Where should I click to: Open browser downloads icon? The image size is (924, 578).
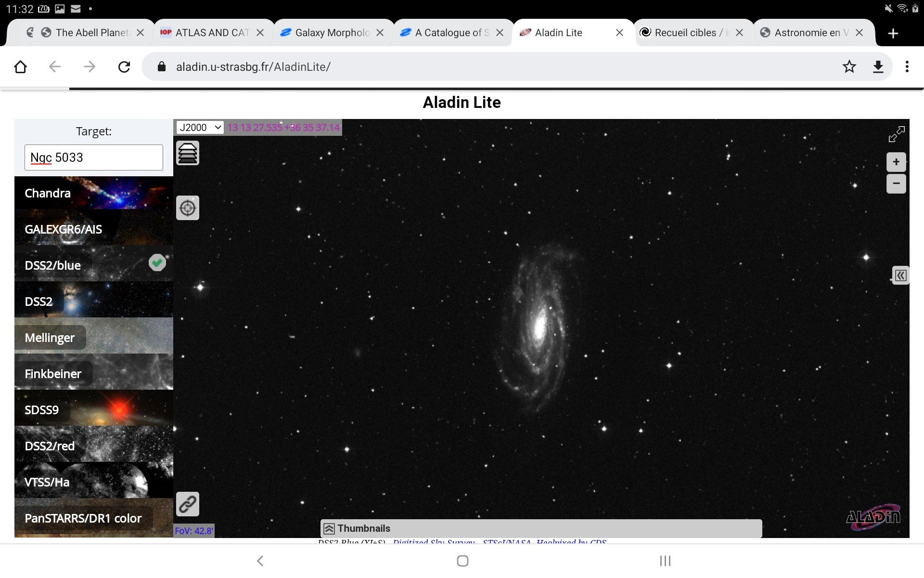pyautogui.click(x=878, y=66)
